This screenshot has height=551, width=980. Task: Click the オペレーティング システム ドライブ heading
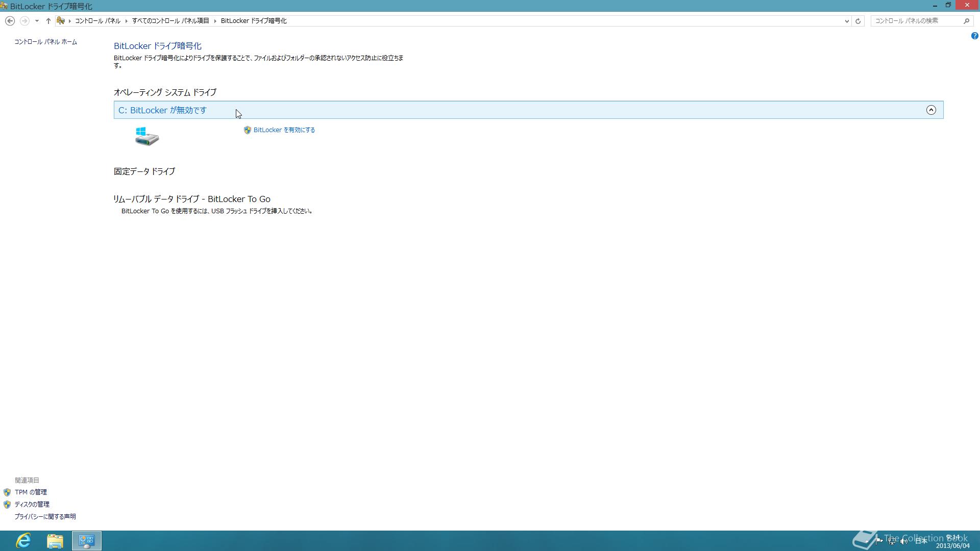(x=165, y=92)
